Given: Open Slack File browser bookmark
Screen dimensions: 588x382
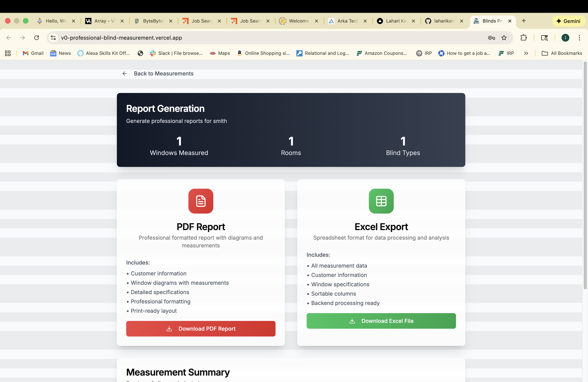Looking at the screenshot, I should tap(176, 53).
